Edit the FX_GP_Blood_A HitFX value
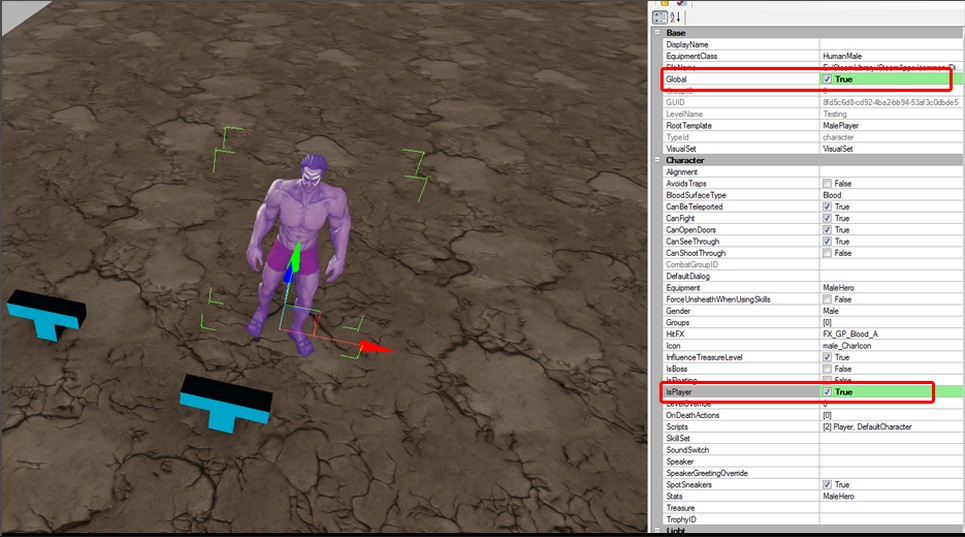The width and height of the screenshot is (965, 537). click(851, 334)
